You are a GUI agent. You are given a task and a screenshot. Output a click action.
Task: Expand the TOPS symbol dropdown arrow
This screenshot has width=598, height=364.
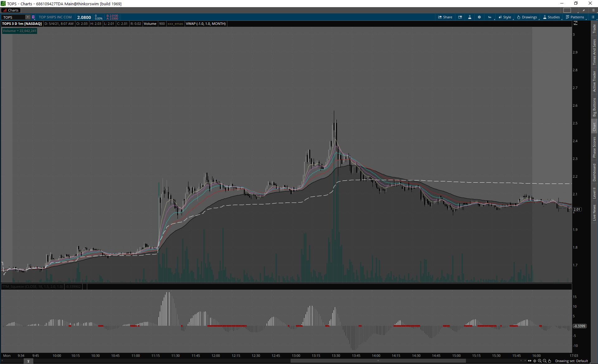28,17
